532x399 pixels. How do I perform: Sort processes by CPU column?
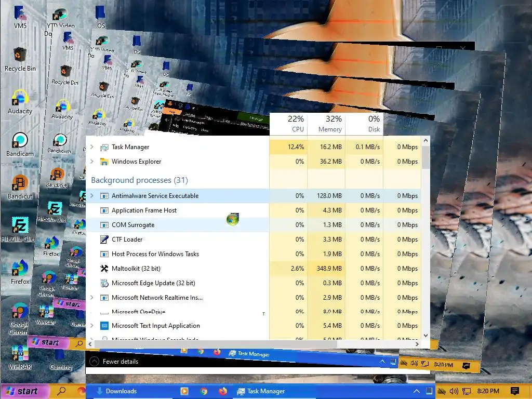pyautogui.click(x=288, y=124)
